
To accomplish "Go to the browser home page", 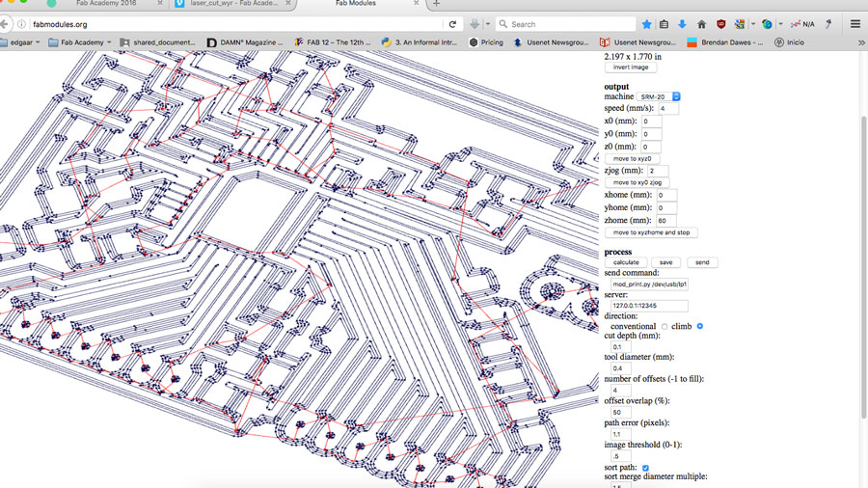I will tap(701, 24).
